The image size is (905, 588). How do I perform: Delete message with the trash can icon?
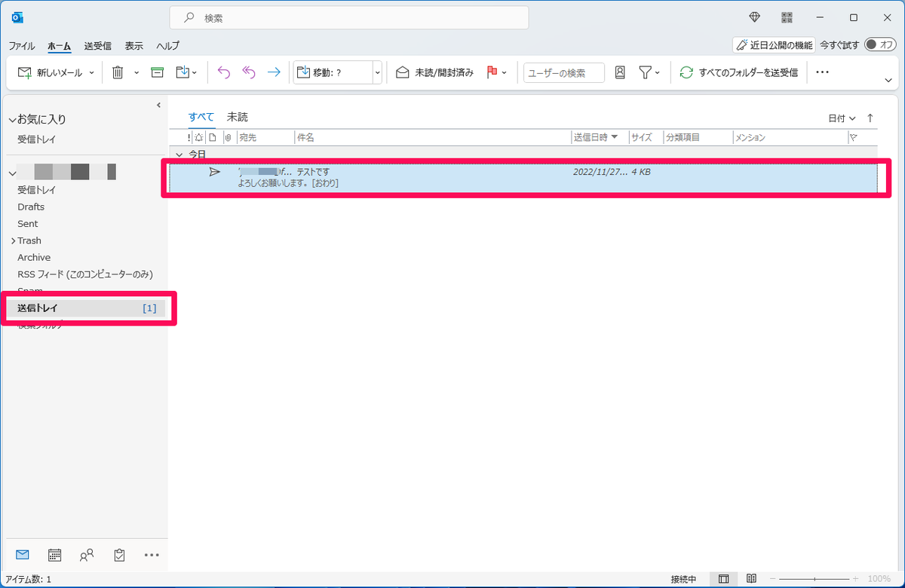tap(118, 72)
